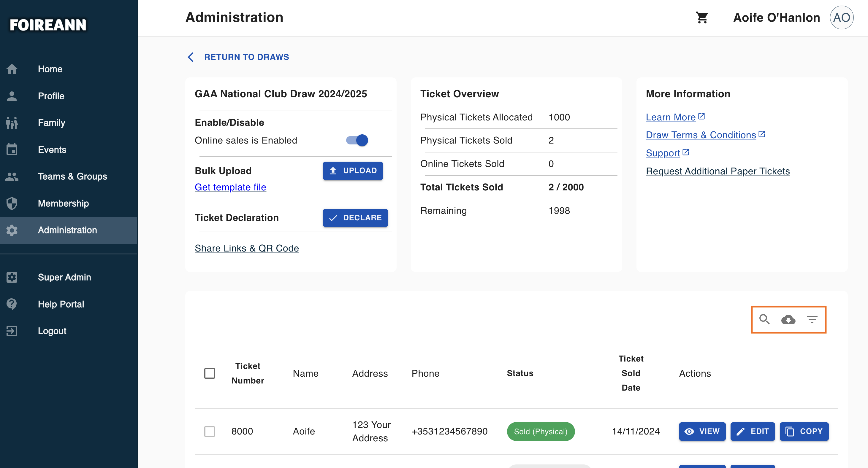Screen dimensions: 868x468
Task: Open table search with magnifier icon
Action: [764, 319]
